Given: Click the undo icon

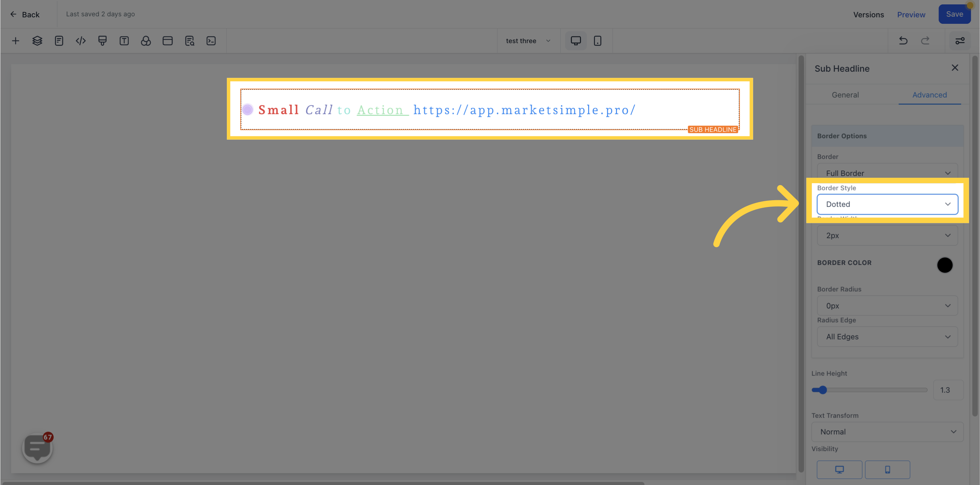Looking at the screenshot, I should point(903,41).
